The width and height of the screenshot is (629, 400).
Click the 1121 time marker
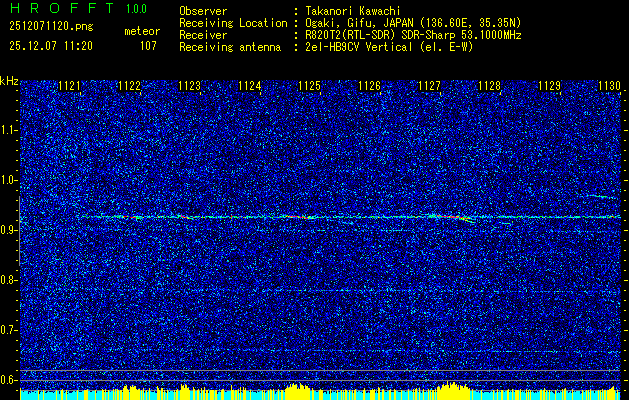coord(69,86)
